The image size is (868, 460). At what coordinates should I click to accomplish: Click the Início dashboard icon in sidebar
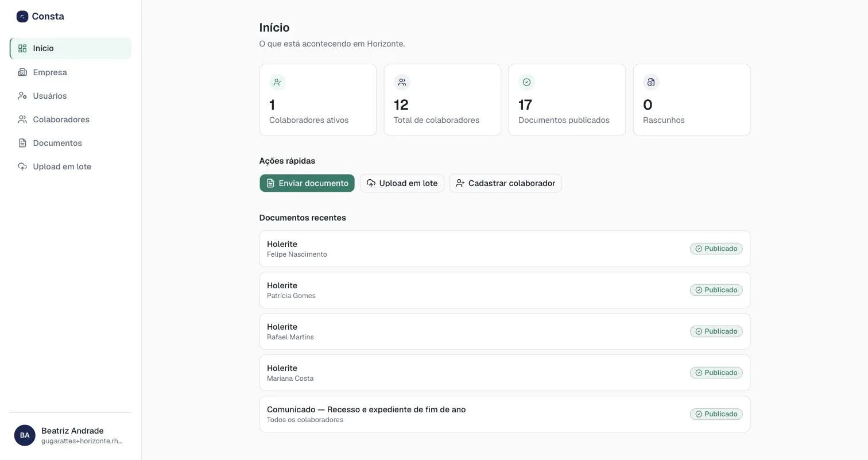[22, 49]
